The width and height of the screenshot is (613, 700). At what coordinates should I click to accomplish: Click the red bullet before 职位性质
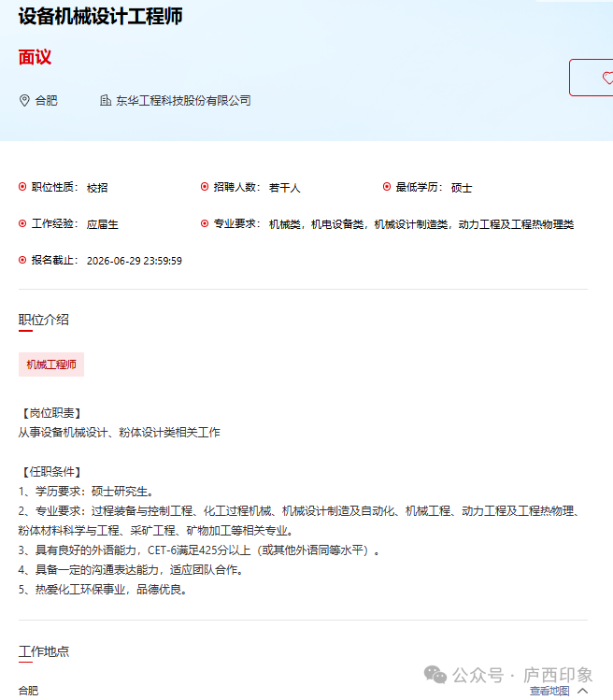point(22,187)
